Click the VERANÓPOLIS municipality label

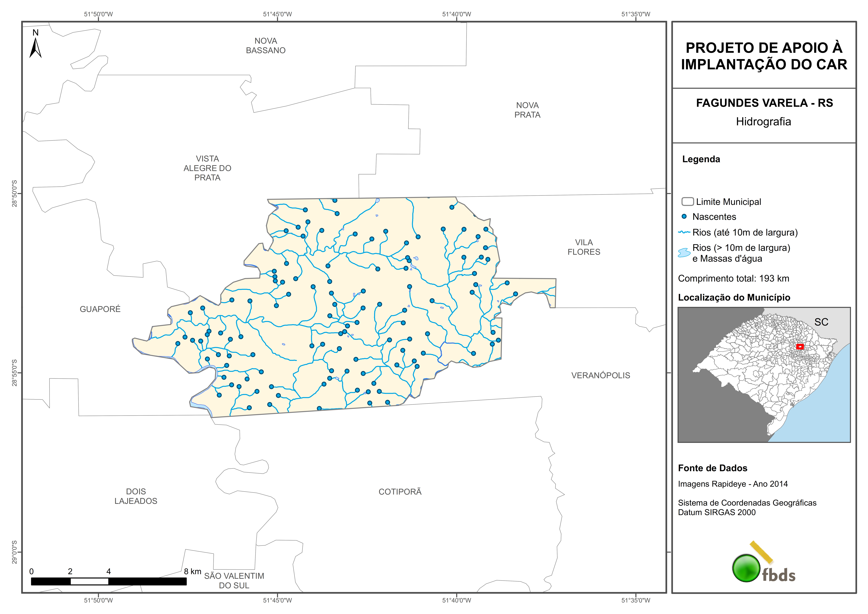(601, 375)
